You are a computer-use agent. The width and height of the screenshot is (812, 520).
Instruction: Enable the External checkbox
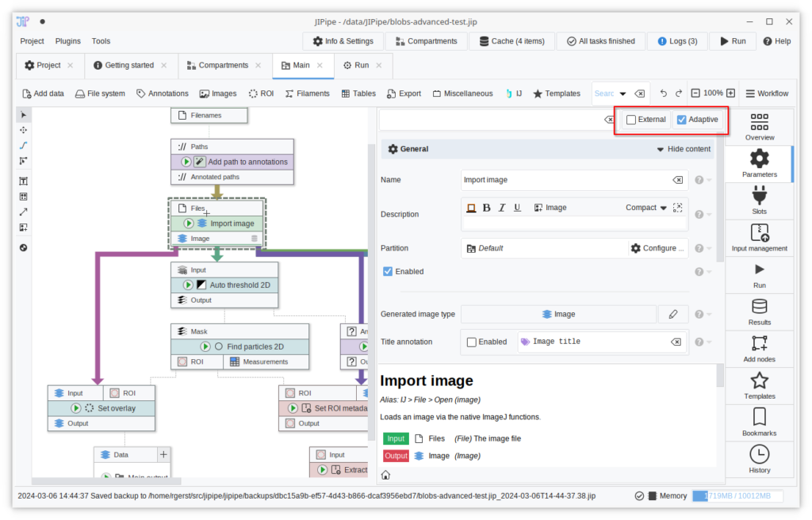point(631,120)
